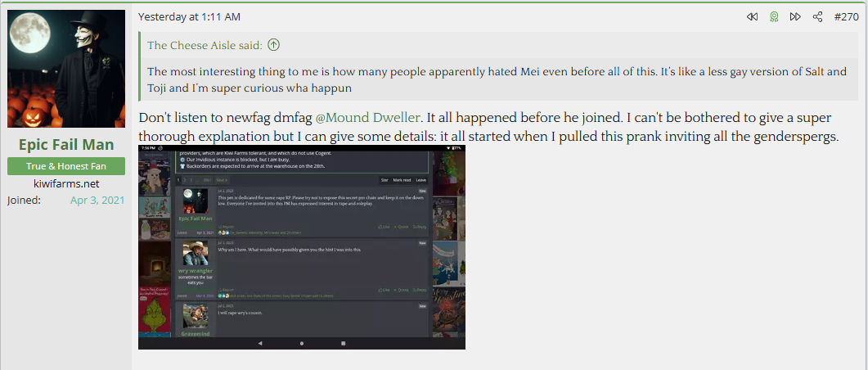The width and height of the screenshot is (868, 370).
Task: Click the Yesterday at 1:11 AM timestamp
Action: click(x=189, y=17)
